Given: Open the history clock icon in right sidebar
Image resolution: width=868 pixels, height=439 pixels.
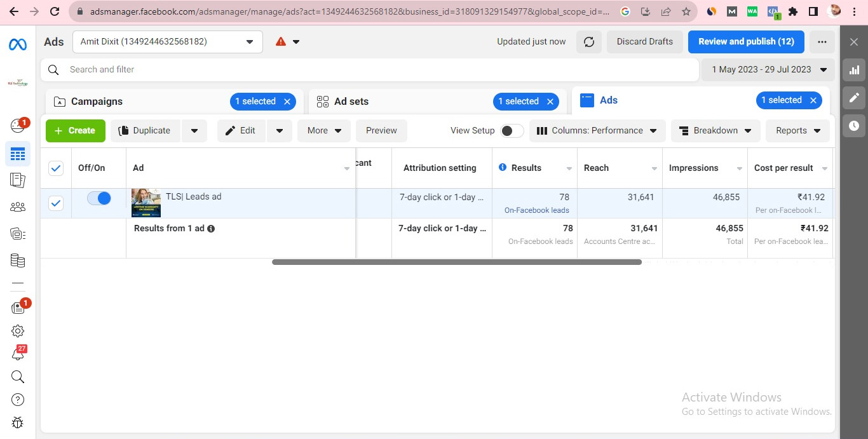Looking at the screenshot, I should [854, 126].
